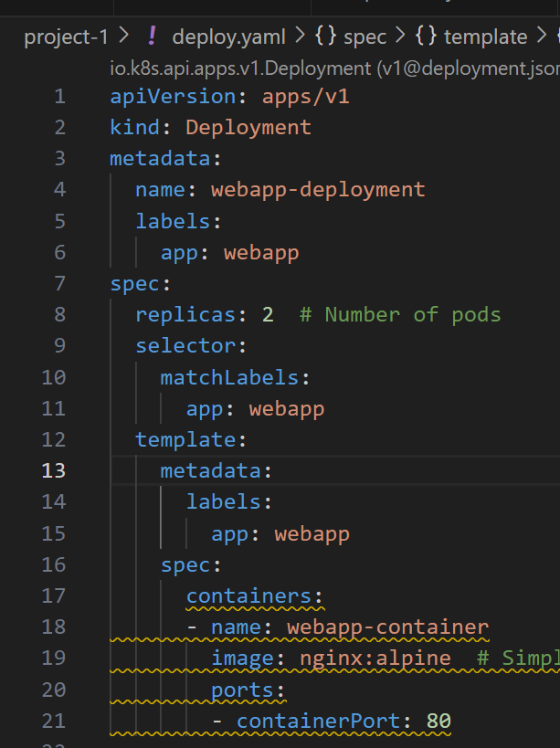Open the project-1 breadcrumb folder
The height and width of the screenshot is (748, 560).
click(x=66, y=37)
